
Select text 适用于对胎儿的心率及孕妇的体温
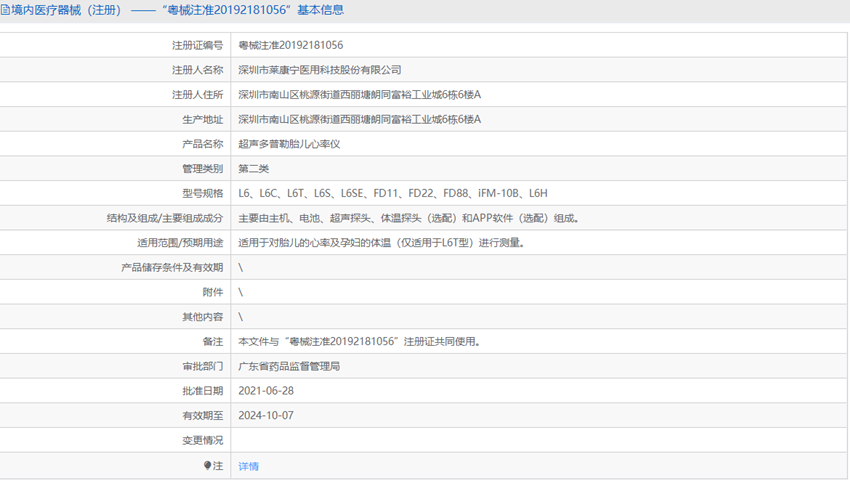tap(382, 243)
